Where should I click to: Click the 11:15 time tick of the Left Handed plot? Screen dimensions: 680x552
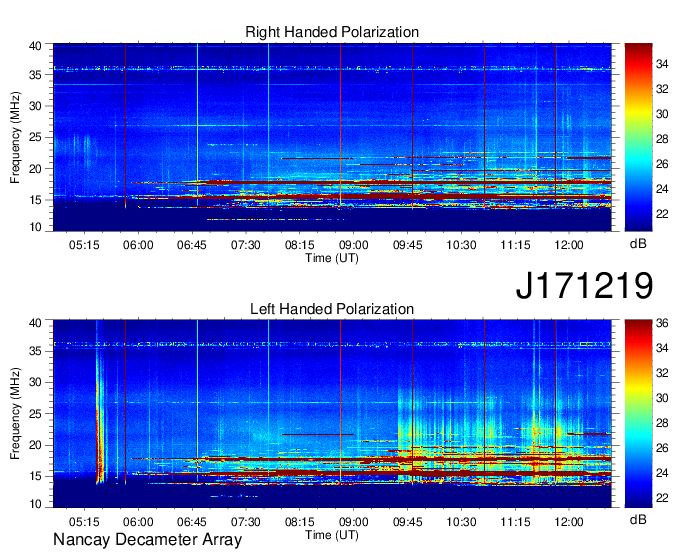(515, 522)
